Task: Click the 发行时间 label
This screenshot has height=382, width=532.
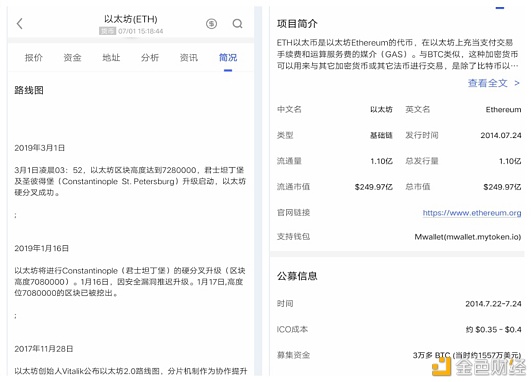Action: [x=422, y=135]
